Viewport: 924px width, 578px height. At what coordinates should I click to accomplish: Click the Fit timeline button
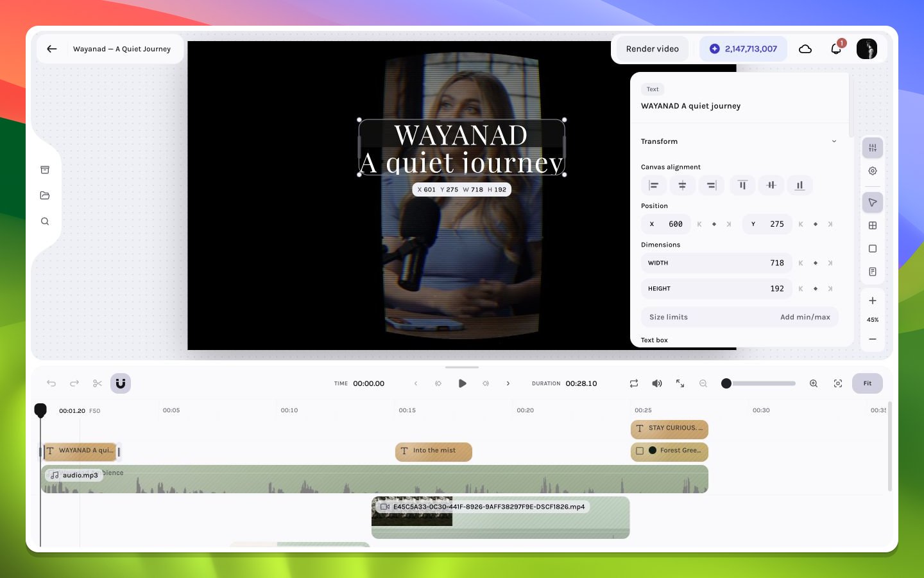pyautogui.click(x=868, y=383)
